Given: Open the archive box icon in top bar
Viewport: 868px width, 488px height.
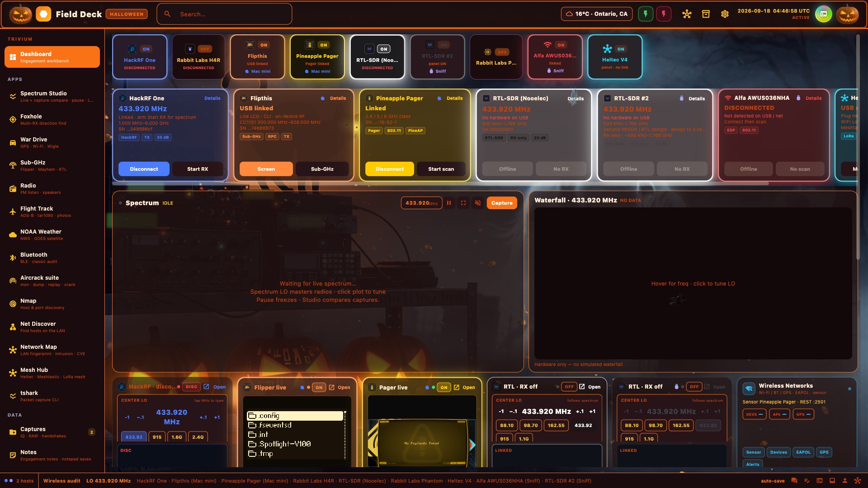Looking at the screenshot, I should pos(706,14).
